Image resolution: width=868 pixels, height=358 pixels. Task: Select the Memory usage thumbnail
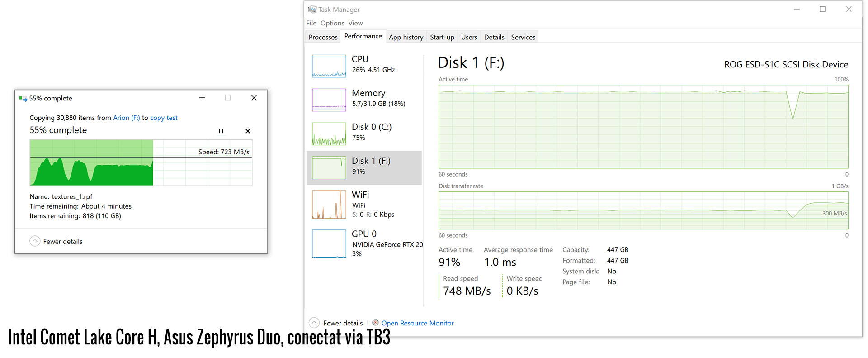tap(329, 100)
